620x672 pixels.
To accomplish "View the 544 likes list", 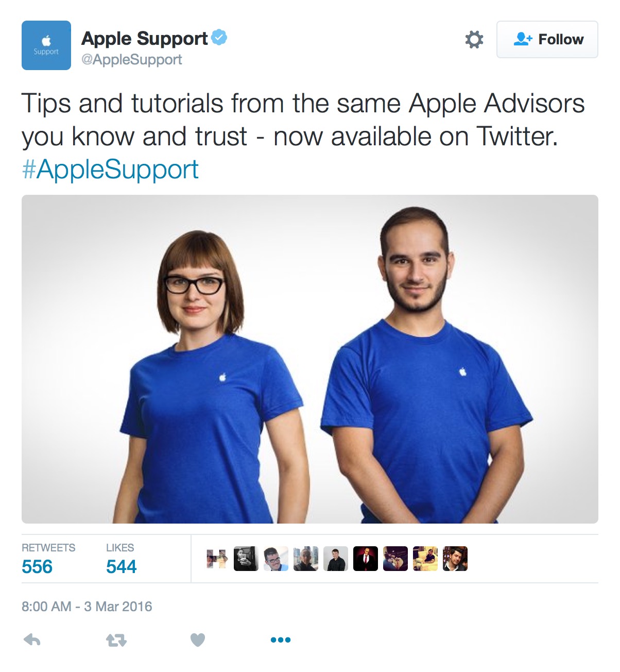I will 122,559.
